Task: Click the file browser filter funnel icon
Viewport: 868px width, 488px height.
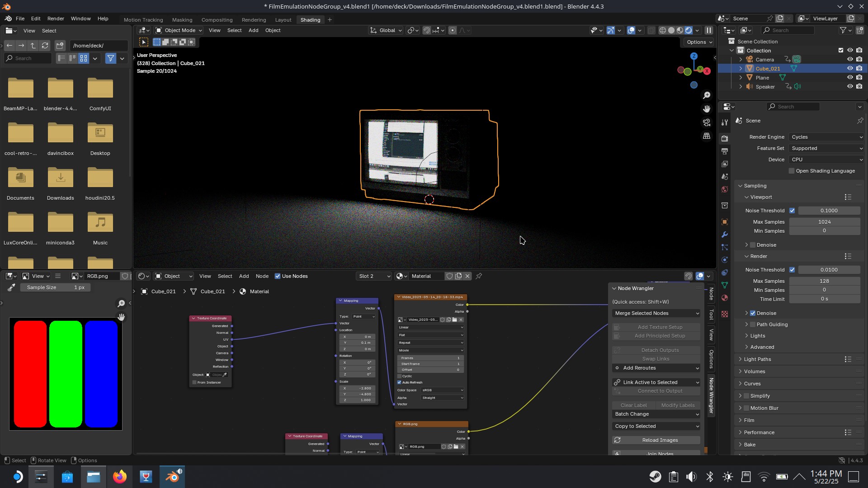Action: click(110, 58)
